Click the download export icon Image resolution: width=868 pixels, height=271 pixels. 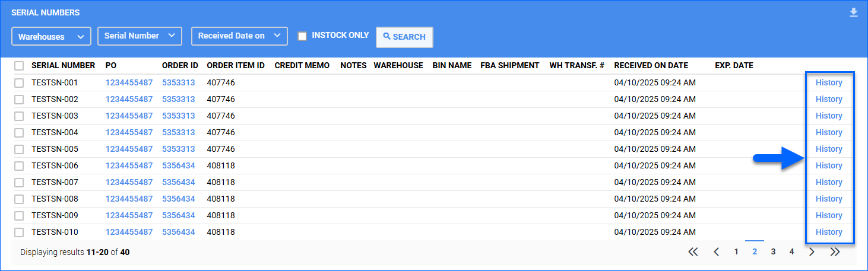click(854, 12)
